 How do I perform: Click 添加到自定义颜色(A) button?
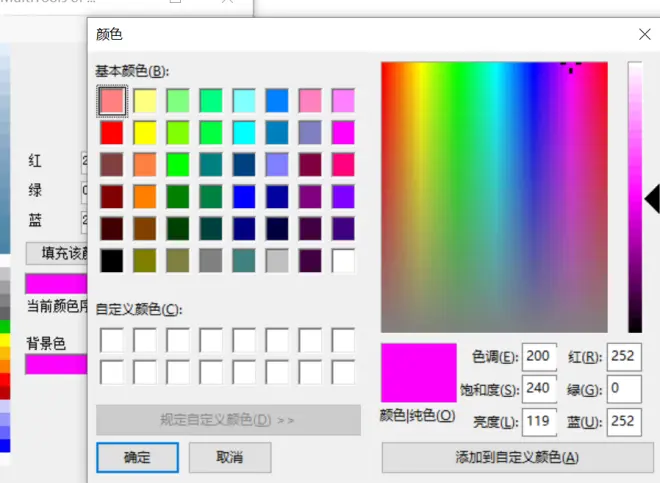(517, 457)
